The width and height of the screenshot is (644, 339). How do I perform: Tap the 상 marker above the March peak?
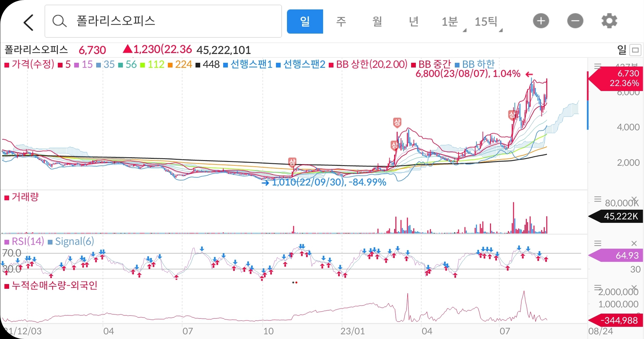397,122
